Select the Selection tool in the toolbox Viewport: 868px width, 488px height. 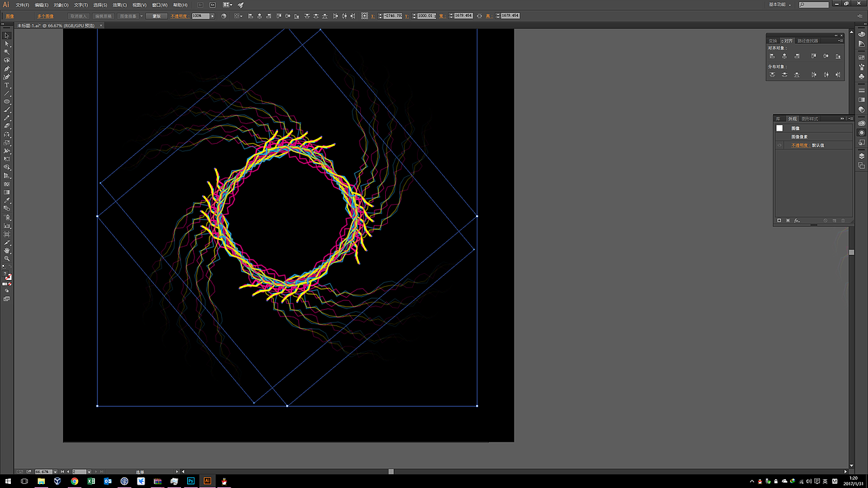pos(7,35)
